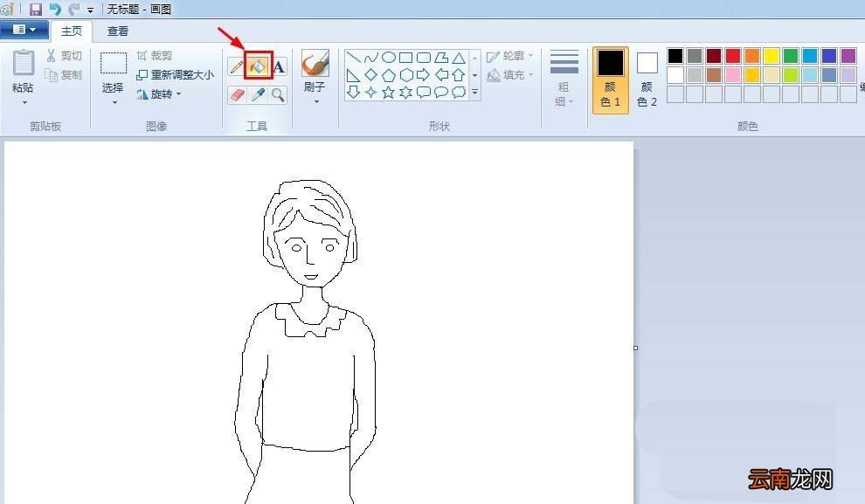Click the Paste (粘贴) clipboard button
The height and width of the screenshot is (504, 865).
[24, 71]
